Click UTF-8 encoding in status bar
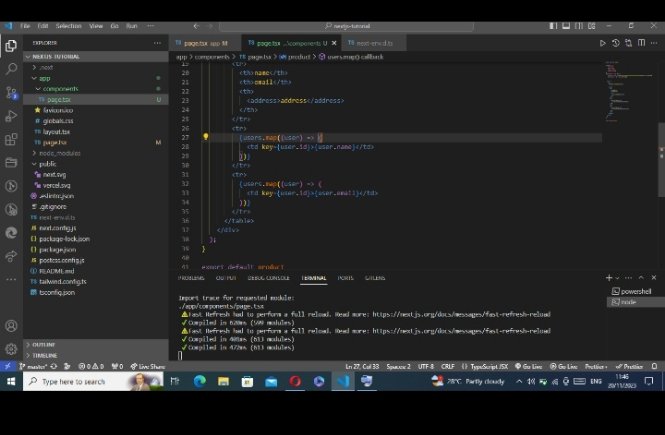Image resolution: width=665 pixels, height=435 pixels. tap(426, 366)
